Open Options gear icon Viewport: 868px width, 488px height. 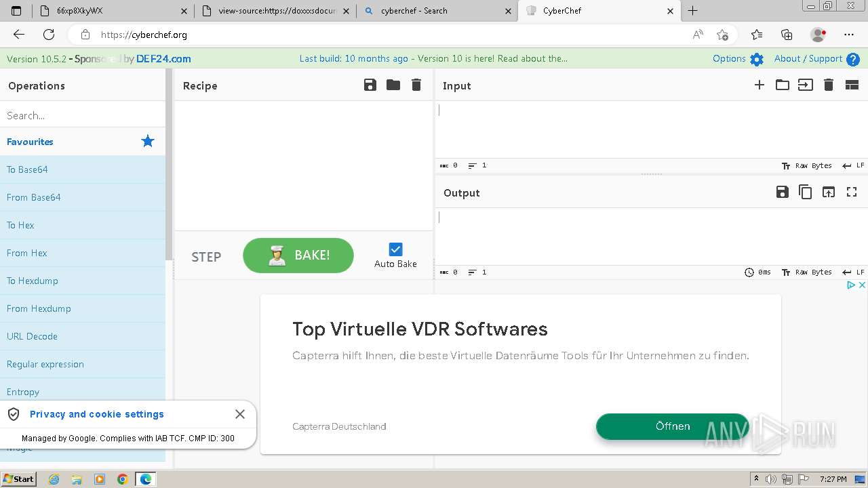[757, 59]
